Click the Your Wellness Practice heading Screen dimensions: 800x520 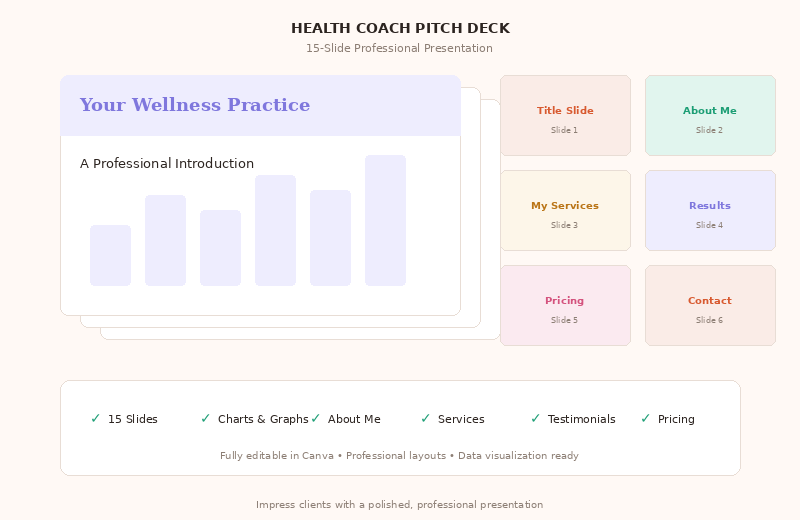(195, 105)
